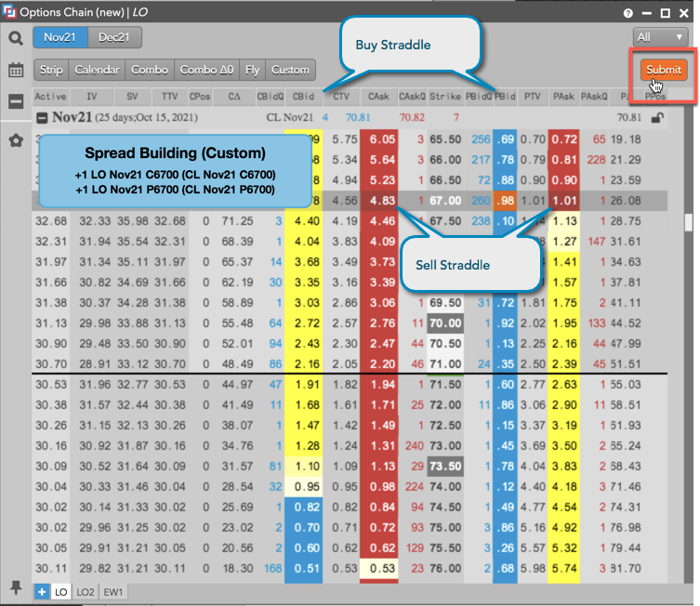Toggle the lock icon in Nov21 row
The width and height of the screenshot is (700, 606).
pyautogui.click(x=658, y=118)
